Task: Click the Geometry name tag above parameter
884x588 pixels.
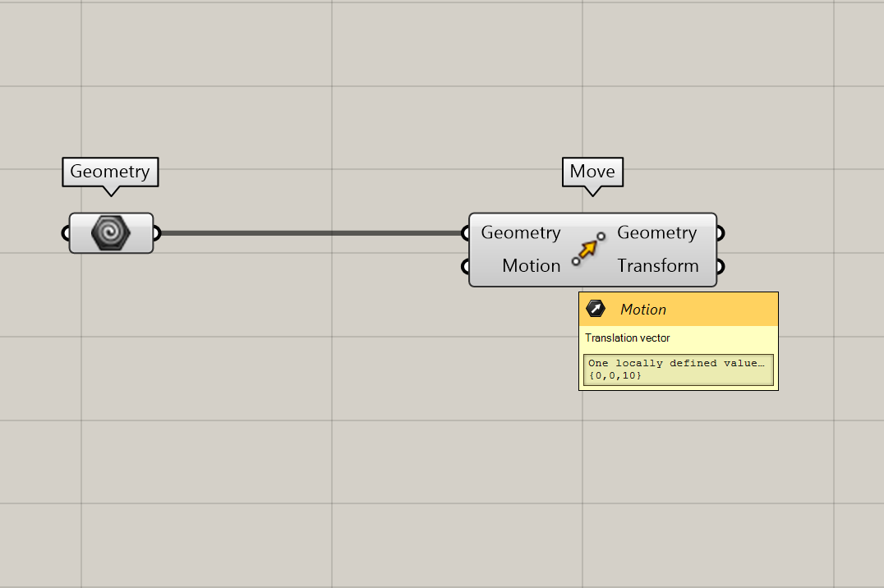Action: coord(110,172)
